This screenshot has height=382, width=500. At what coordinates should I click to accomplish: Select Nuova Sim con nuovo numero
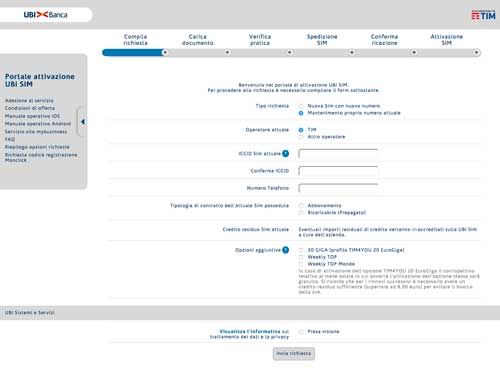point(301,106)
